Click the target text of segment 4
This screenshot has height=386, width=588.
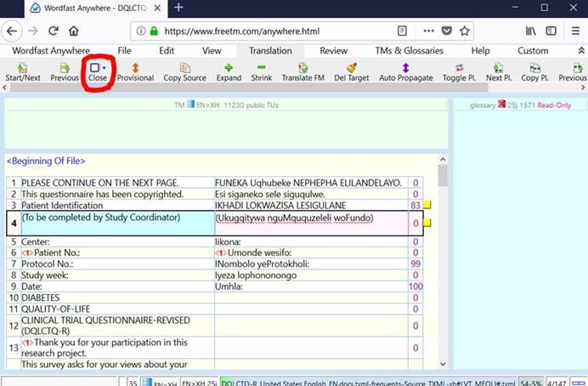pos(294,219)
